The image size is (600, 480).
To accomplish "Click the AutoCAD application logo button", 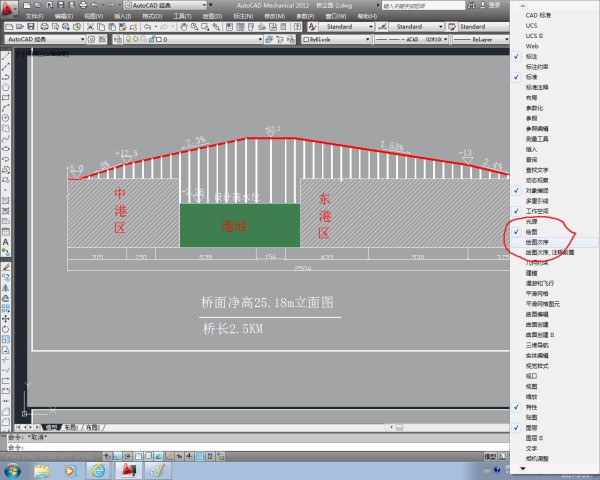I will tap(9, 7).
